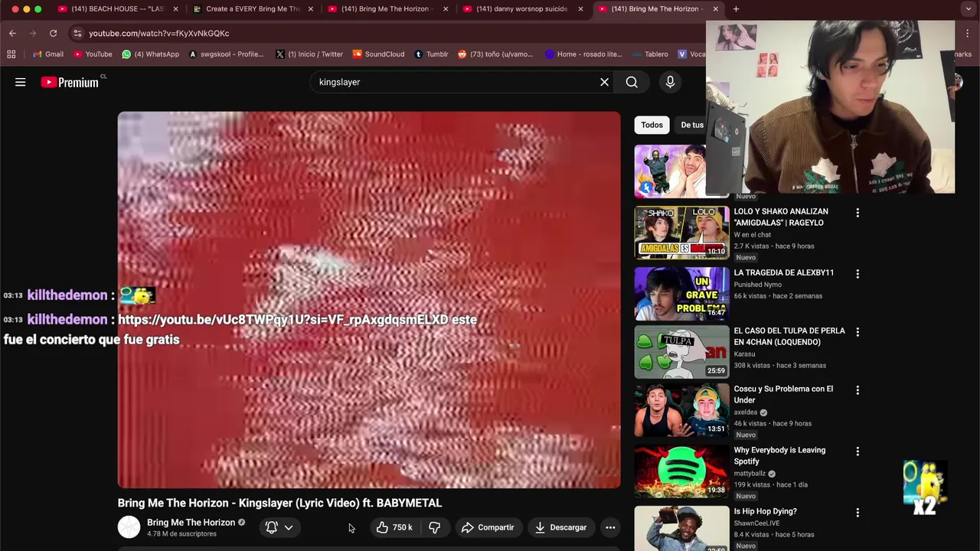The height and width of the screenshot is (551, 980).
Task: Open title Why Everybody is Leaving Spotify
Action: pos(779,455)
